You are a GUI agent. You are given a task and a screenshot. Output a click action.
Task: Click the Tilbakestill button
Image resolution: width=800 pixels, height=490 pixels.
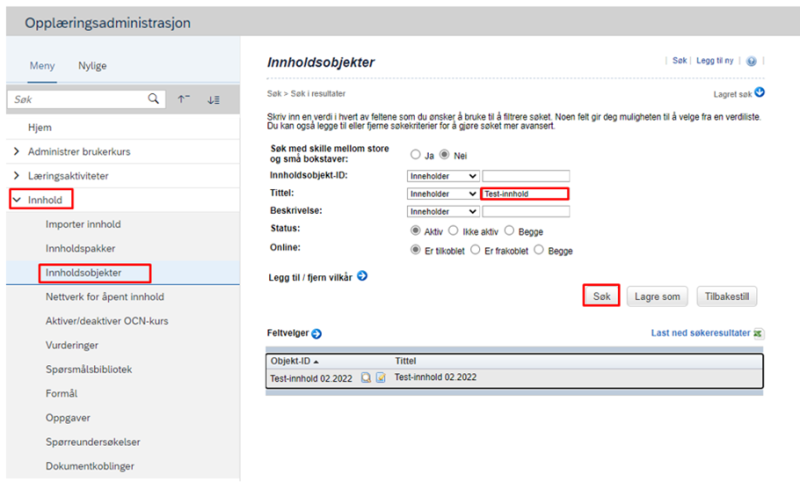point(727,297)
